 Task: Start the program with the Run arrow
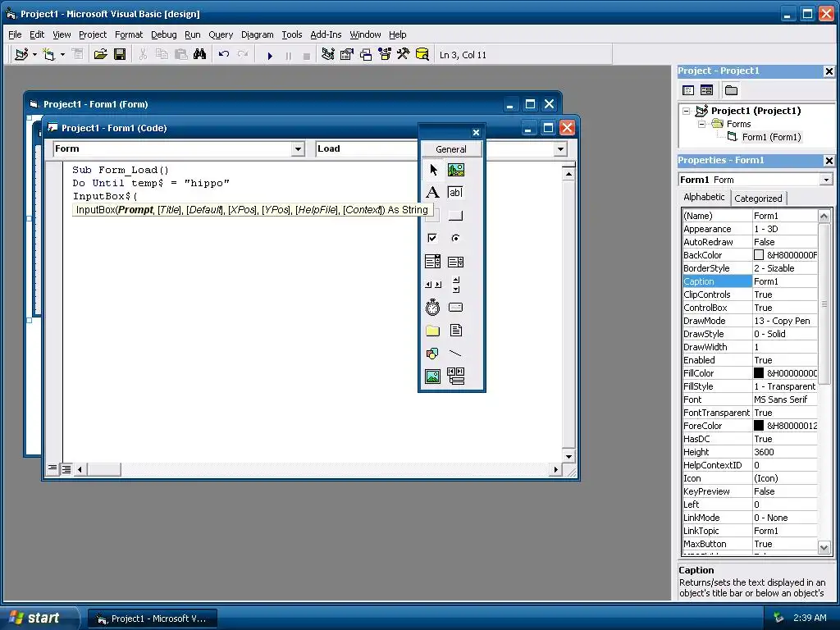[270, 55]
